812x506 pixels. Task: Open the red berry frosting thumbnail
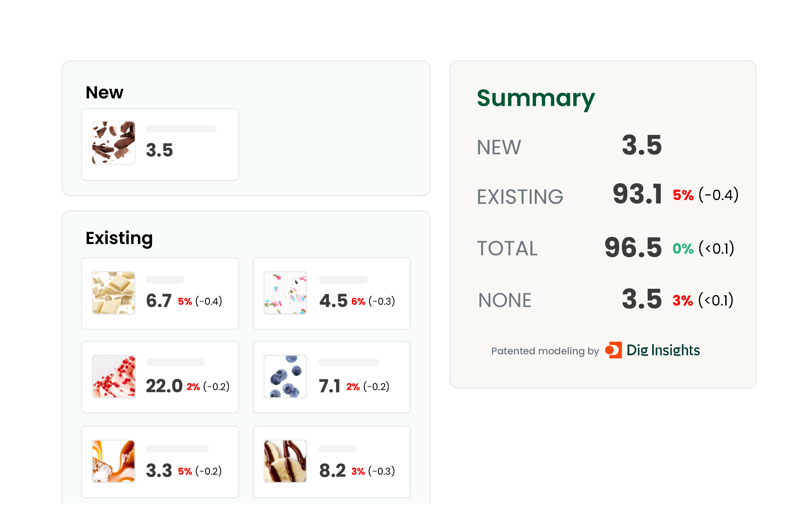click(x=114, y=376)
